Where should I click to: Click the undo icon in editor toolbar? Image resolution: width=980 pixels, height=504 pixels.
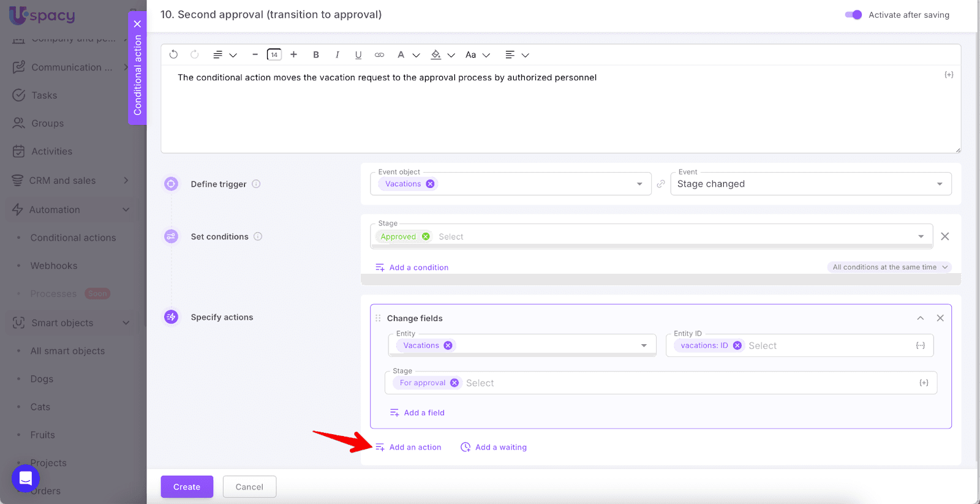point(173,55)
